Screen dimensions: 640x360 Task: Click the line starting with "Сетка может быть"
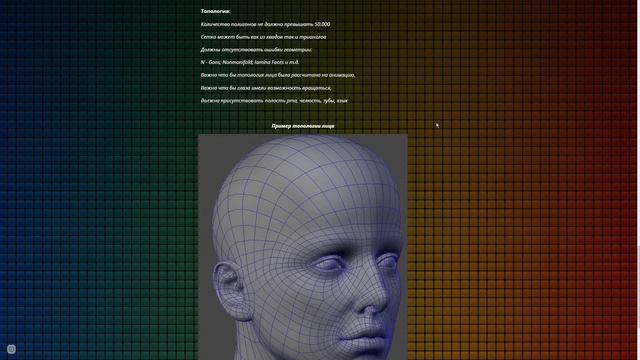(263, 37)
